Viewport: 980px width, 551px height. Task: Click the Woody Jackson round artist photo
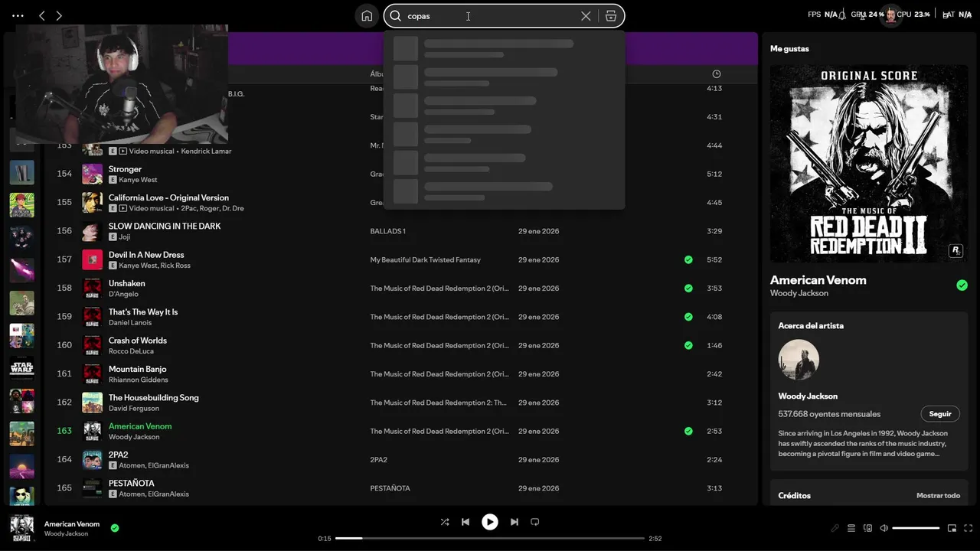799,360
